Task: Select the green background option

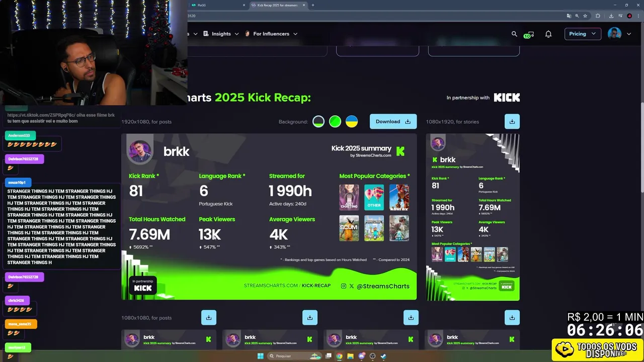Action: (335, 122)
